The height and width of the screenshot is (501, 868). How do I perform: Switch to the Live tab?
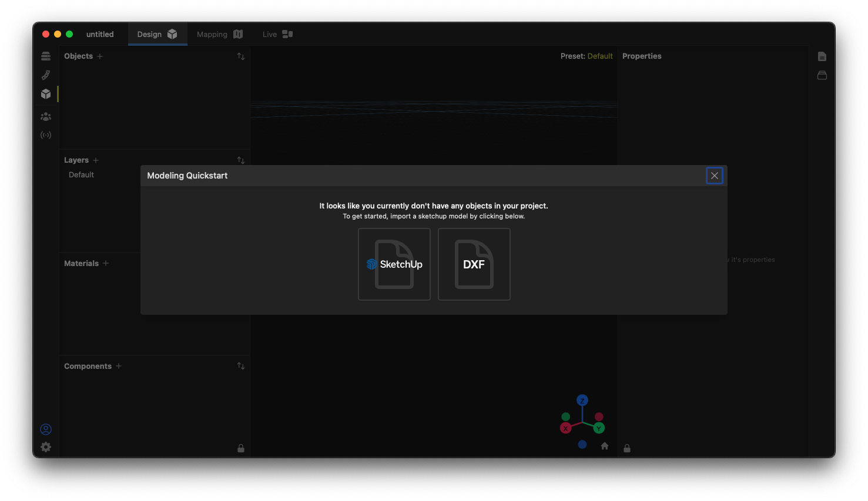tap(277, 35)
